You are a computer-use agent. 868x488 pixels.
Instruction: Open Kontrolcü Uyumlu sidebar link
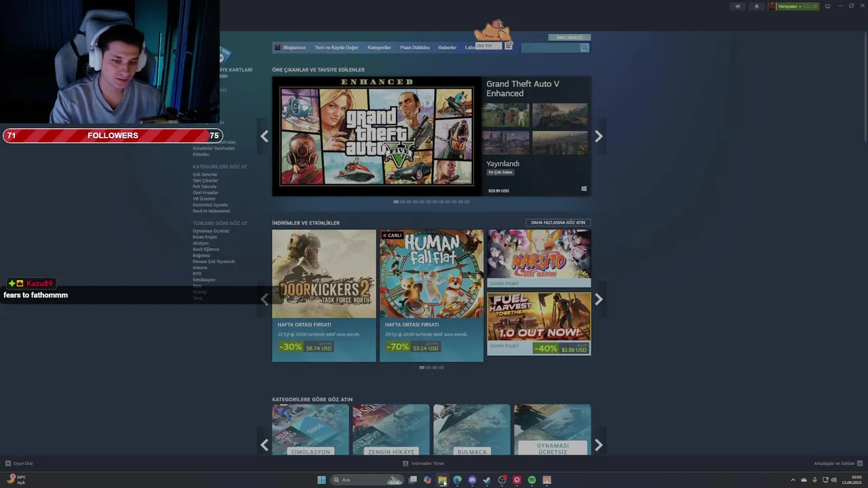210,205
